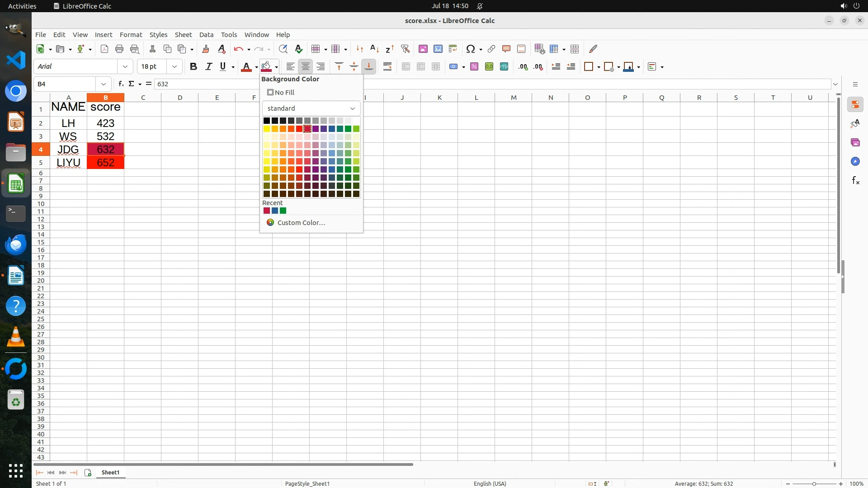
Task: Click the Clone Formatting paintbrush icon
Action: coord(206,49)
